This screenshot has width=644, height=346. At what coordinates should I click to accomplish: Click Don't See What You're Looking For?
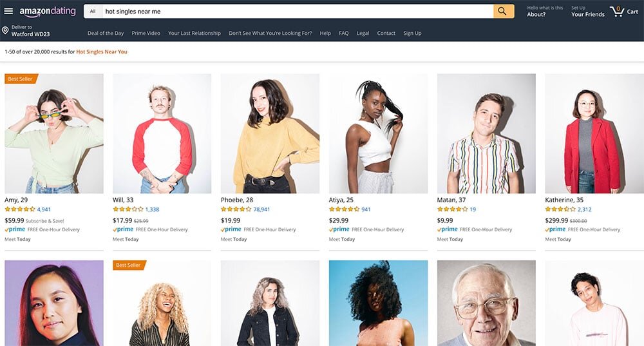[x=270, y=34]
